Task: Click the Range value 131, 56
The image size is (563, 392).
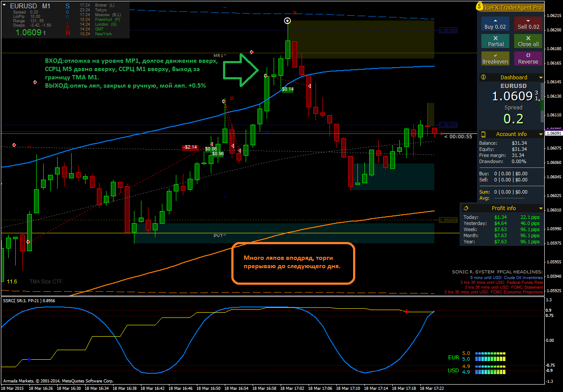Action: pos(37,20)
